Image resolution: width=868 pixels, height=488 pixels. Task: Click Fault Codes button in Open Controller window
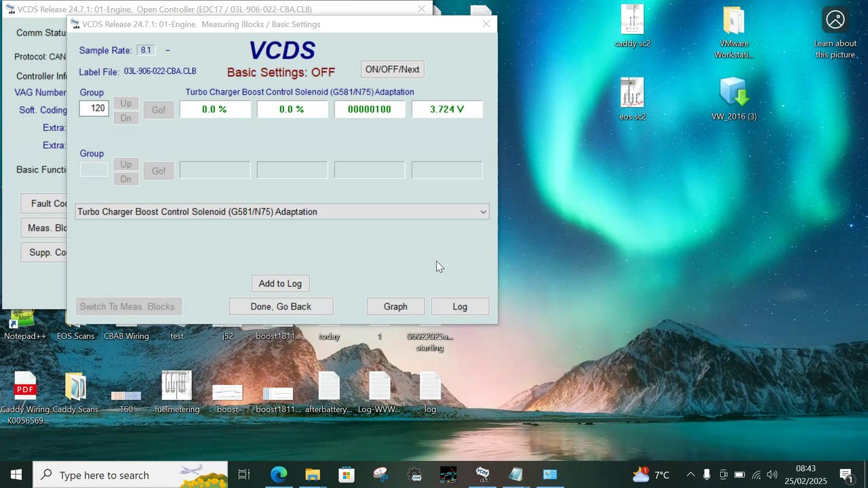tap(45, 203)
